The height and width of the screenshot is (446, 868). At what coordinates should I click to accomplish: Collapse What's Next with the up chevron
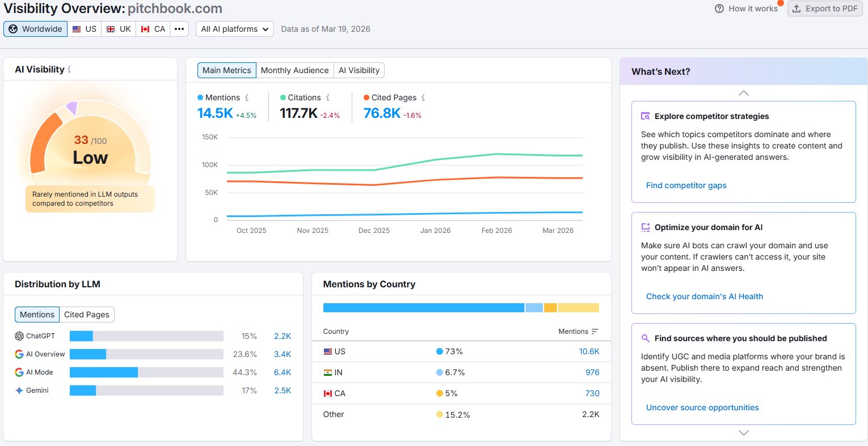pyautogui.click(x=744, y=93)
